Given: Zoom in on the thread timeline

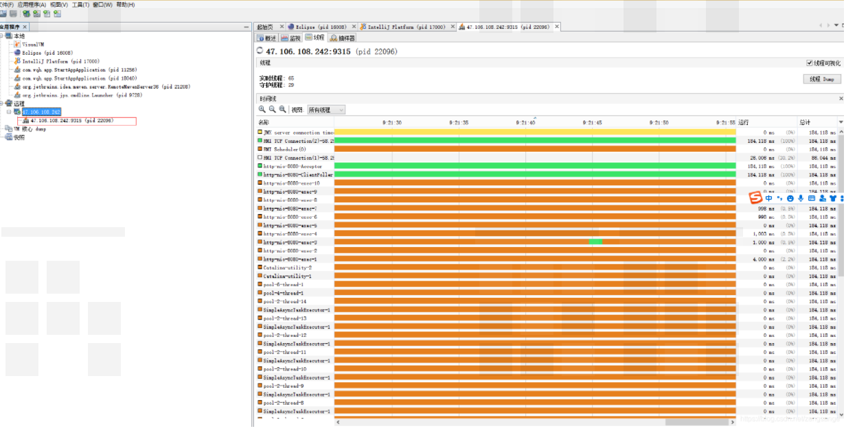Looking at the screenshot, I should pos(262,110).
